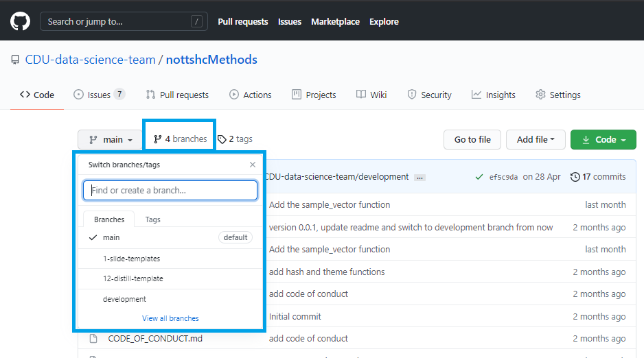Select the main branch with default badge
644x358 pixels.
tap(170, 237)
